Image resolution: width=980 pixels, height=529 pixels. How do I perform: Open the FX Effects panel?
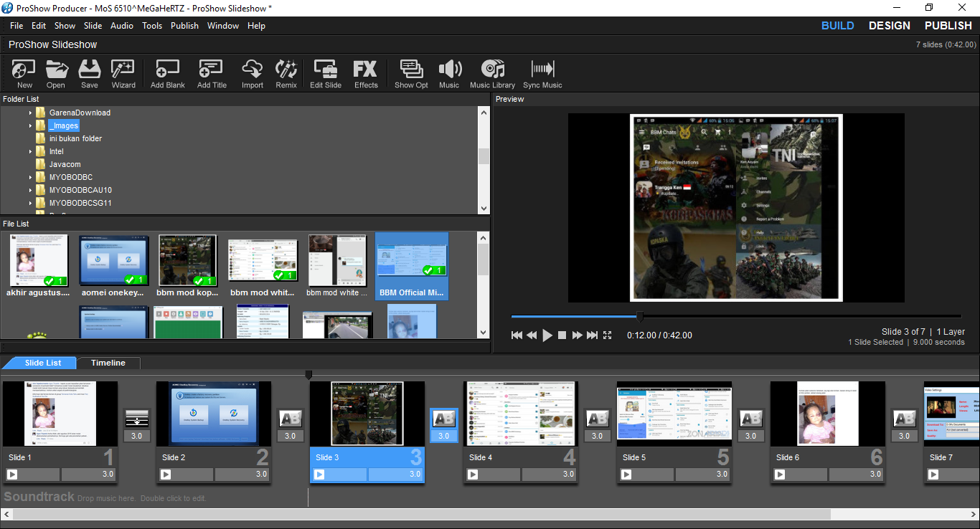point(366,74)
